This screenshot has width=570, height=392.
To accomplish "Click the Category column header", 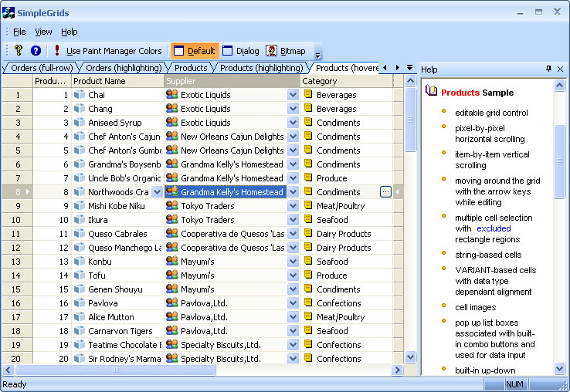I will [347, 81].
